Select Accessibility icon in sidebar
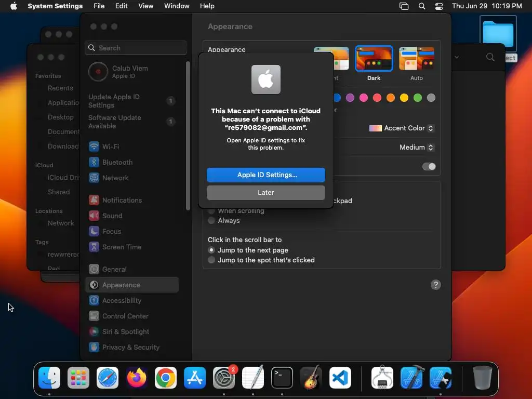 coord(94,301)
